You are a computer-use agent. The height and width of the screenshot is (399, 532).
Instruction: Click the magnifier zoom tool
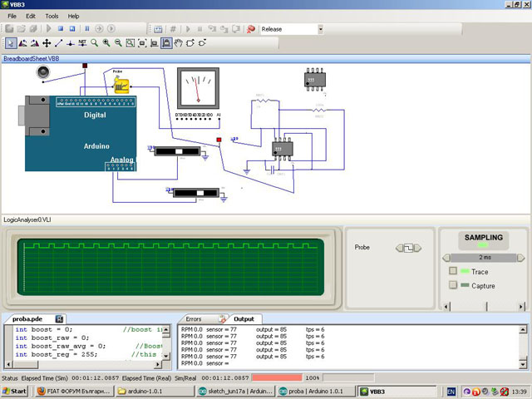click(x=95, y=42)
